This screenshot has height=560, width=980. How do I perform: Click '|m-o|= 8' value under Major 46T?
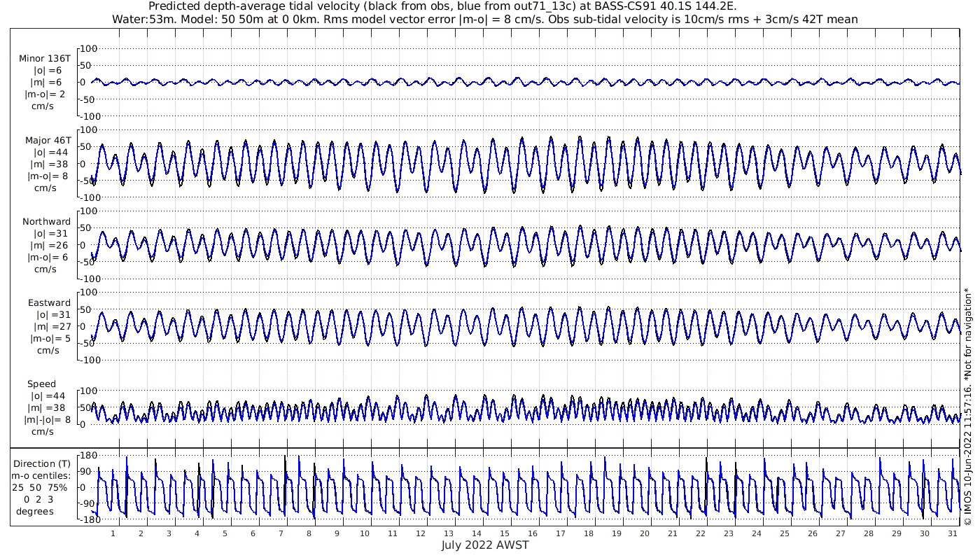tap(49, 176)
